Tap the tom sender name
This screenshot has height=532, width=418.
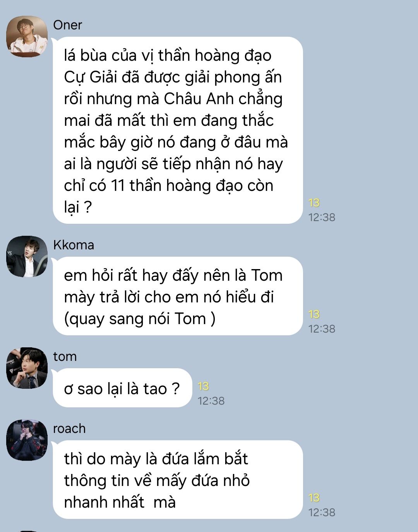[65, 357]
